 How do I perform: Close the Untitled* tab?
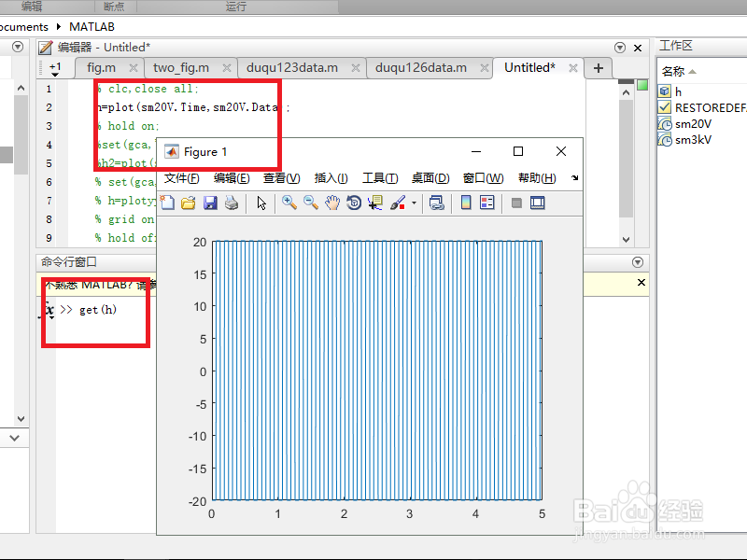(x=573, y=68)
